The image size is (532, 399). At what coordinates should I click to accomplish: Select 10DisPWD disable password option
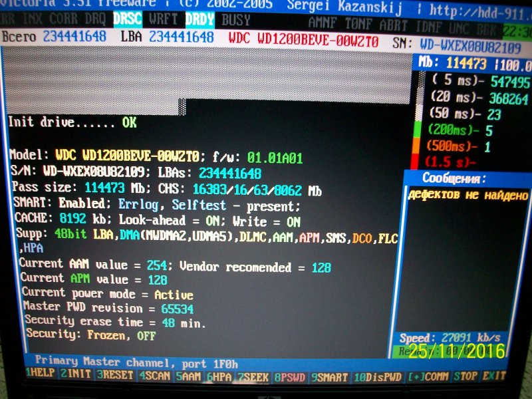tap(378, 377)
